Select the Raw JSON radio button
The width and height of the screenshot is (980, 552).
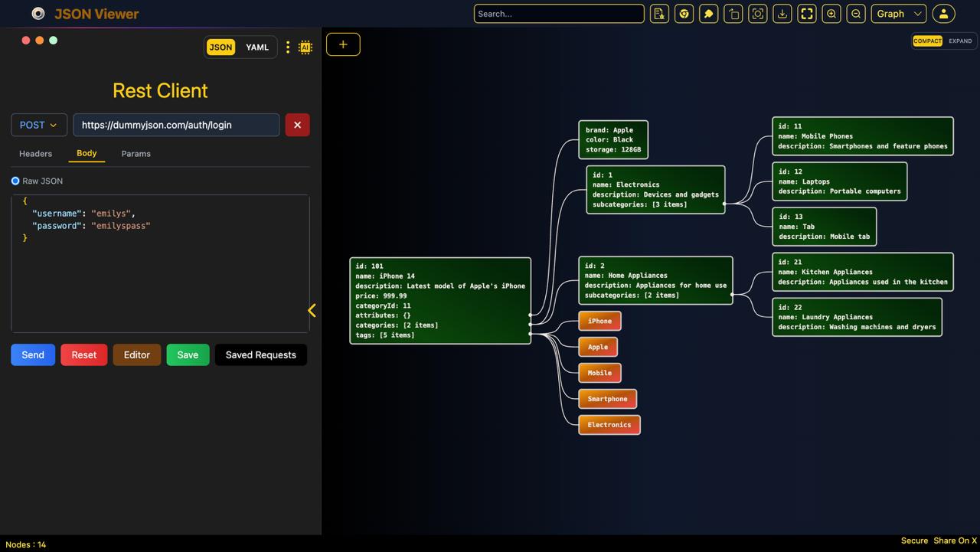15,181
